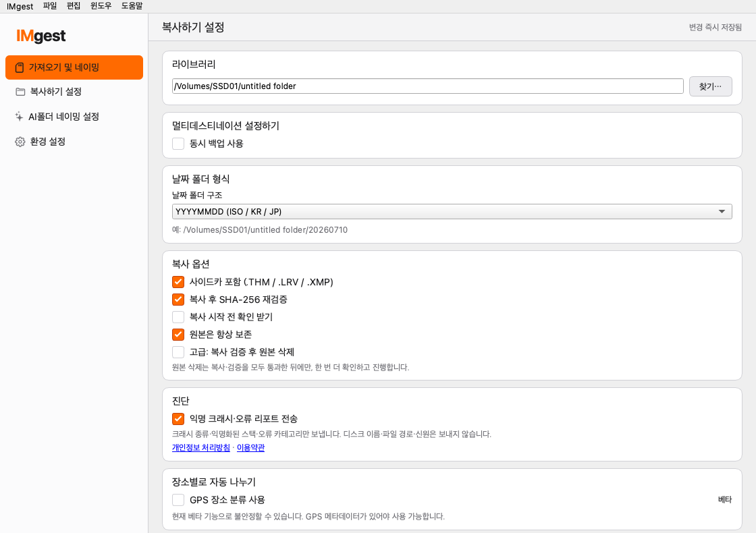Click the 변경 즉시 저장됨 status text
The image size is (756, 533).
click(715, 28)
